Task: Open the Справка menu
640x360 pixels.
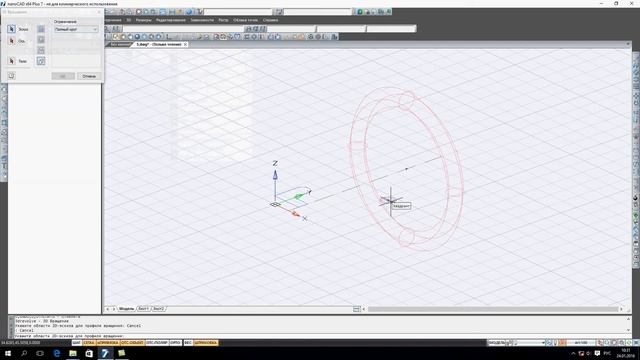Action: tap(270, 20)
